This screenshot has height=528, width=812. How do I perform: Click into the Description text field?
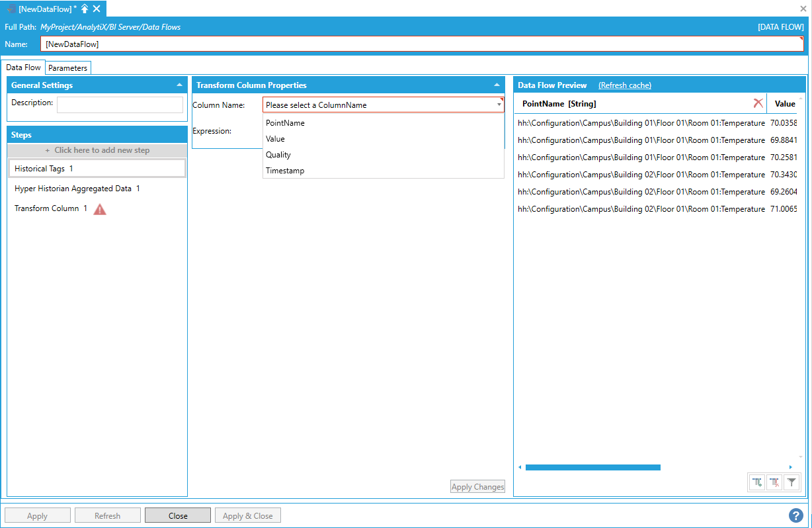click(x=120, y=105)
